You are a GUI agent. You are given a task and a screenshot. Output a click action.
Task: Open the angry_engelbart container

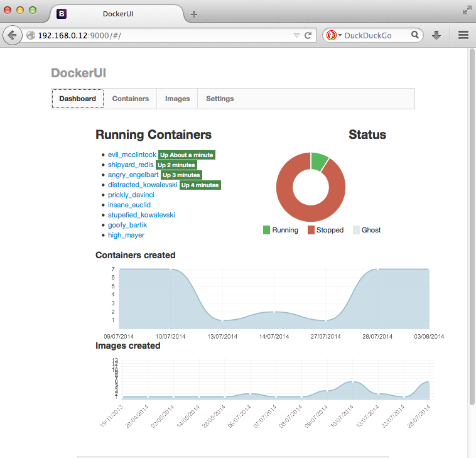click(x=133, y=175)
